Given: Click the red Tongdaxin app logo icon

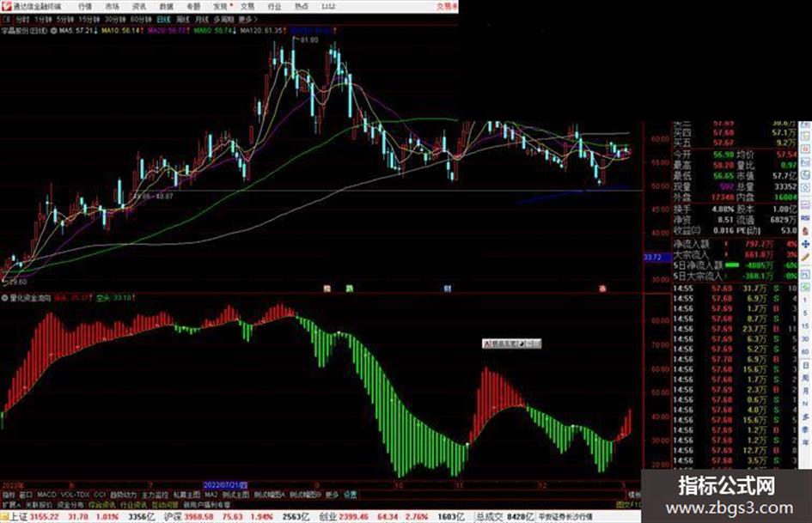Looking at the screenshot, I should [x=6, y=6].
